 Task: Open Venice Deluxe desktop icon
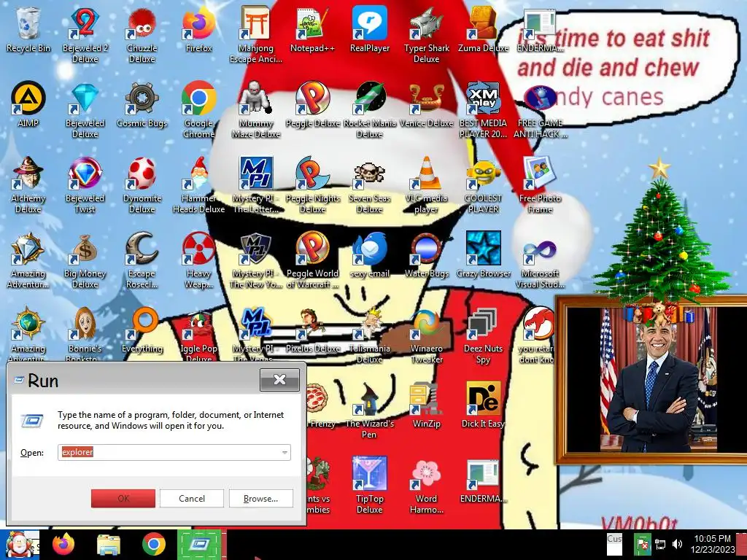point(426,104)
